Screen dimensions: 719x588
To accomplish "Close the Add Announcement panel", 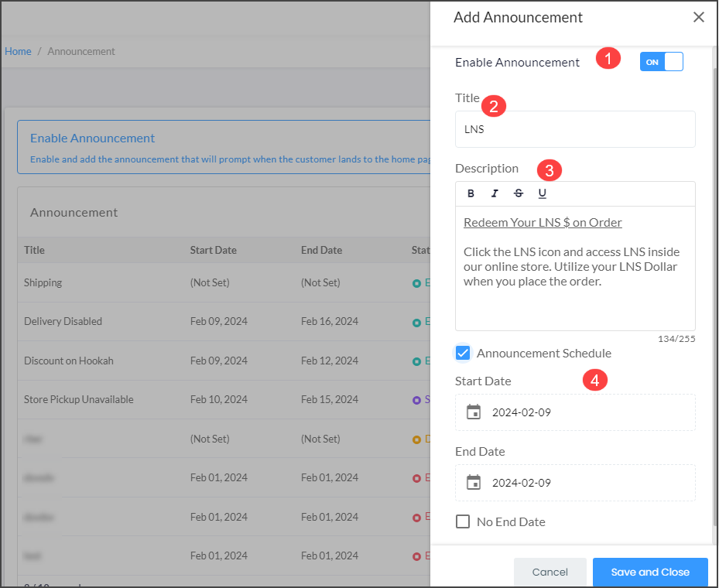I will click(698, 17).
